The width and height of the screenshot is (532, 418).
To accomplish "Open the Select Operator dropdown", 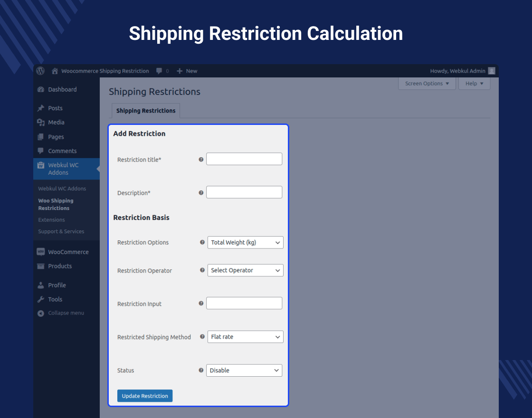I will (245, 270).
